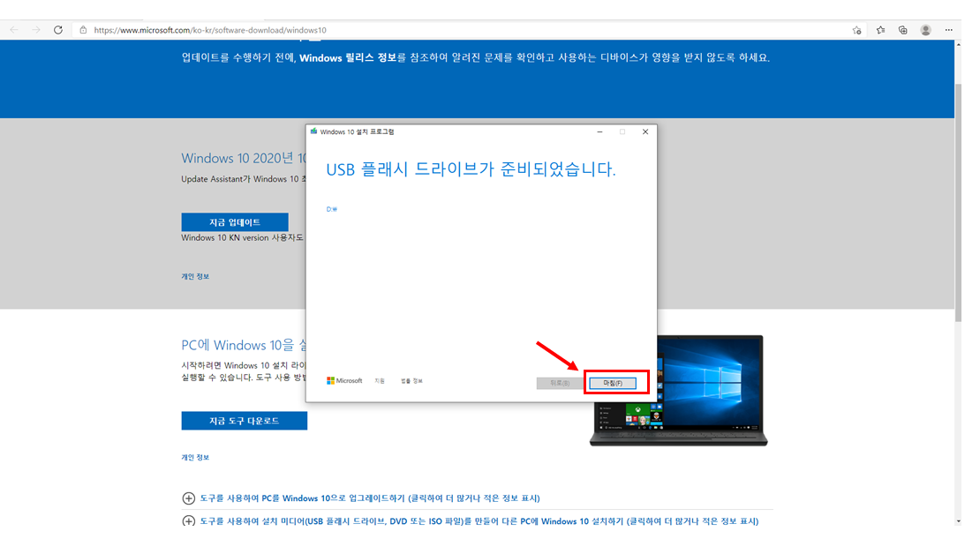Close the Windows 10 setup dialog
The width and height of the screenshot is (980, 539).
[645, 131]
